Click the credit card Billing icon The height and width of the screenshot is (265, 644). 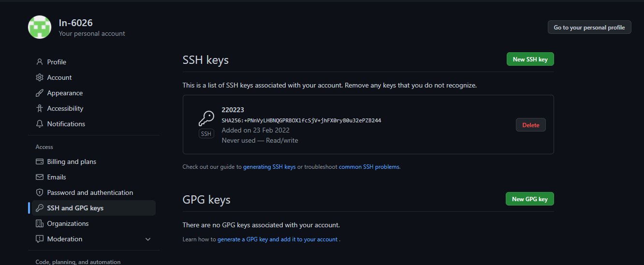(x=40, y=162)
